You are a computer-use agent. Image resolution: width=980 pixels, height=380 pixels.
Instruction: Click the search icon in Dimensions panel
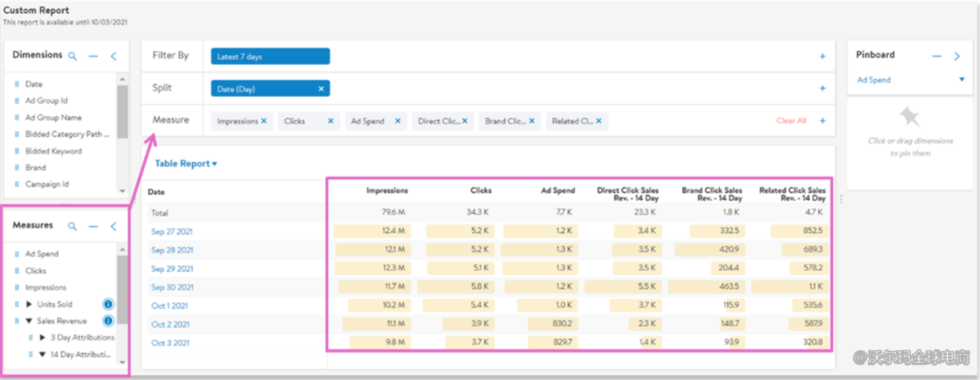pos(73,56)
